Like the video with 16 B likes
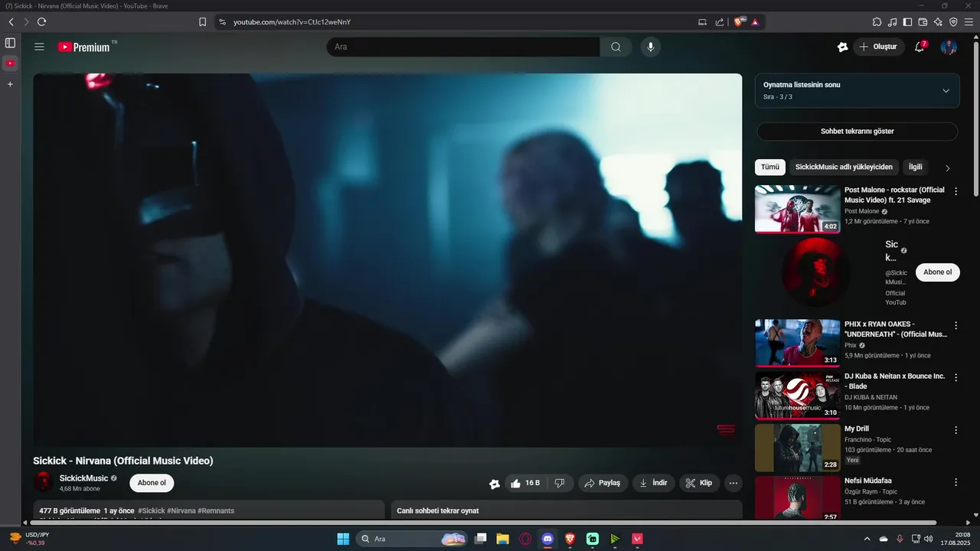Image resolution: width=980 pixels, height=551 pixels. [x=525, y=483]
